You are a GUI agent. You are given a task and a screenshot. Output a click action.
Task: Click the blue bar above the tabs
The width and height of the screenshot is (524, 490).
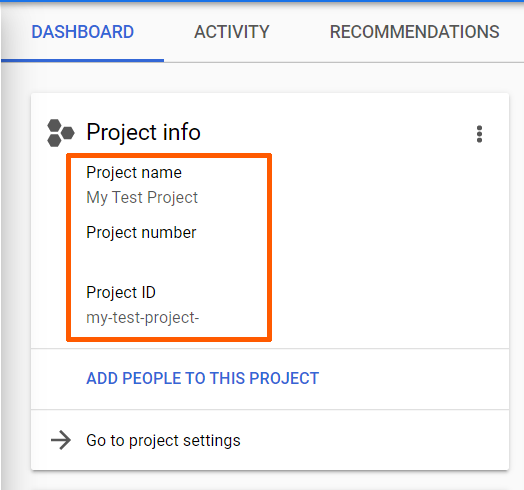pos(262,1)
